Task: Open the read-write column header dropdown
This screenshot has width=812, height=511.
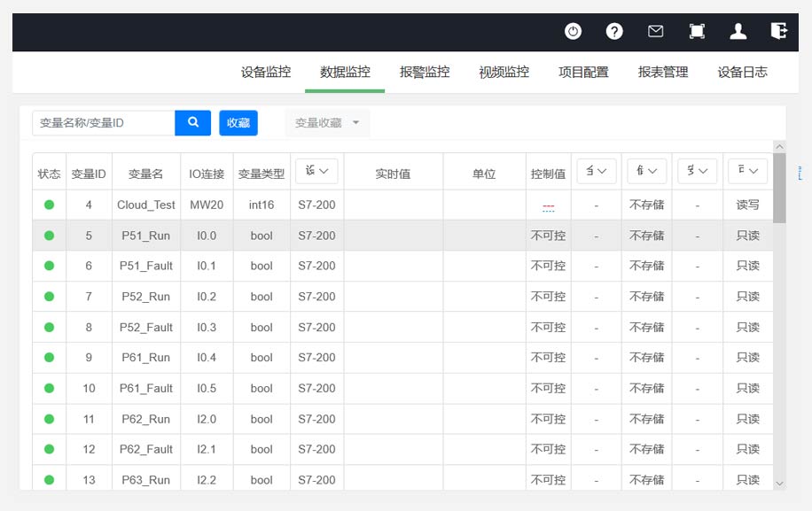Action: coord(748,171)
